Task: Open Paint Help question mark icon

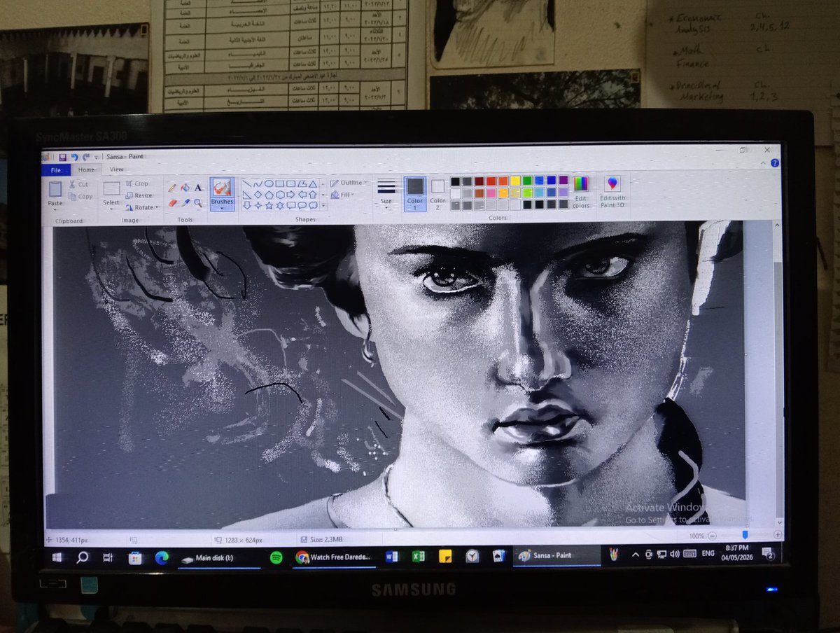Action: (775, 162)
